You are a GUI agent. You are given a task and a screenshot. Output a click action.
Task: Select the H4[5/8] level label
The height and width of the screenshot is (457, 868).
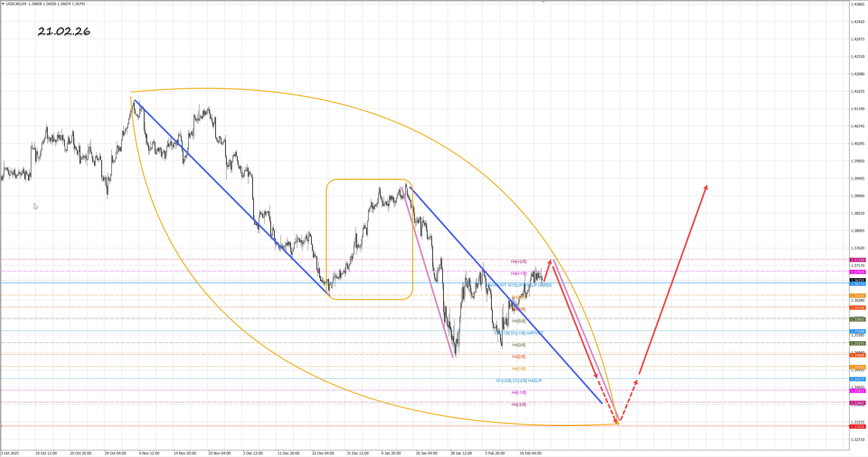(519, 321)
